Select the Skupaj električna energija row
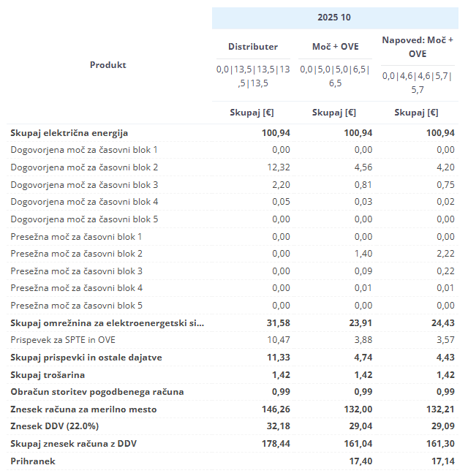 pyautogui.click(x=69, y=133)
